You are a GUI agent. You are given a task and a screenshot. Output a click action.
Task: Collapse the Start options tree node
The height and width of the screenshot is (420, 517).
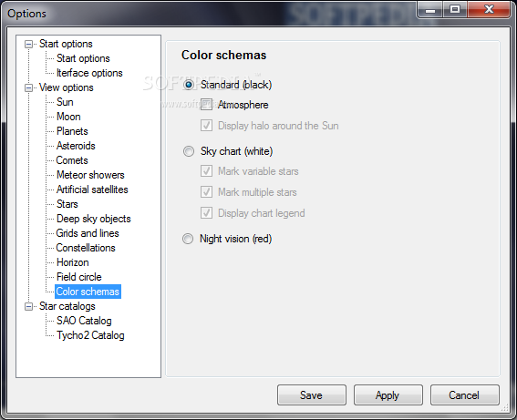pyautogui.click(x=28, y=44)
